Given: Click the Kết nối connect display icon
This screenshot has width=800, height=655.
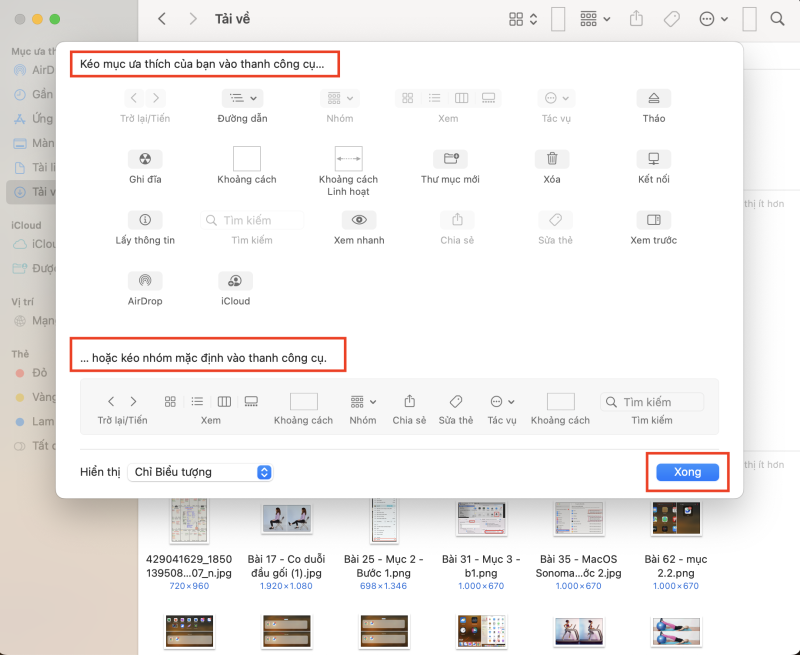Looking at the screenshot, I should (652, 158).
